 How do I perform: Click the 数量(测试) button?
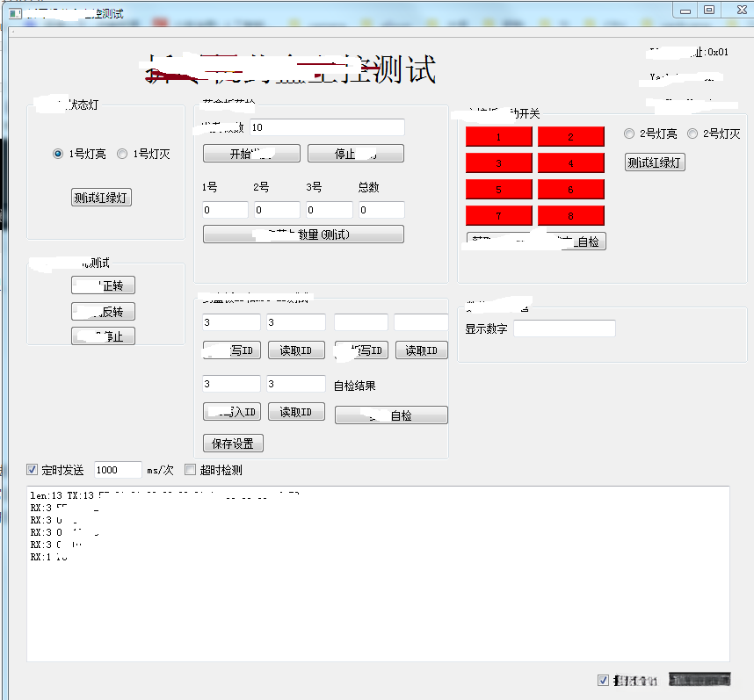click(x=303, y=235)
